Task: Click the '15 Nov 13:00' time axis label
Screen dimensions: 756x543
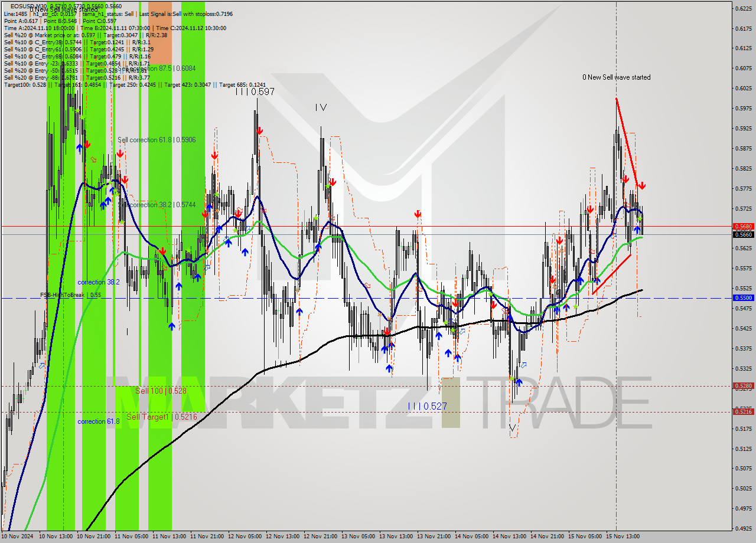Action: [624, 537]
